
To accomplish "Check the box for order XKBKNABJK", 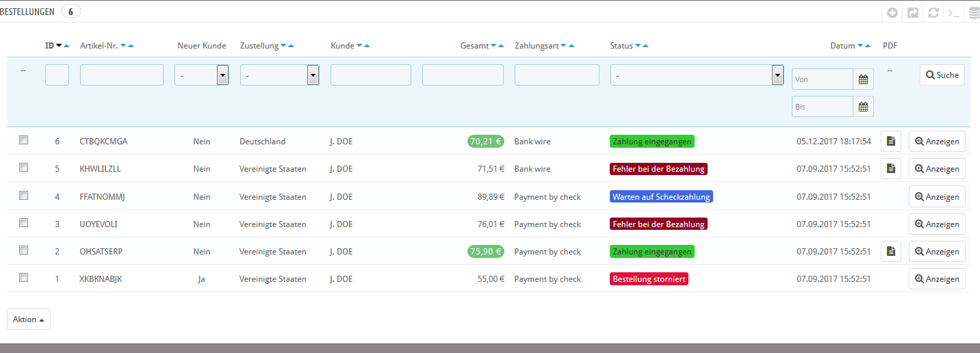I will coord(24,278).
